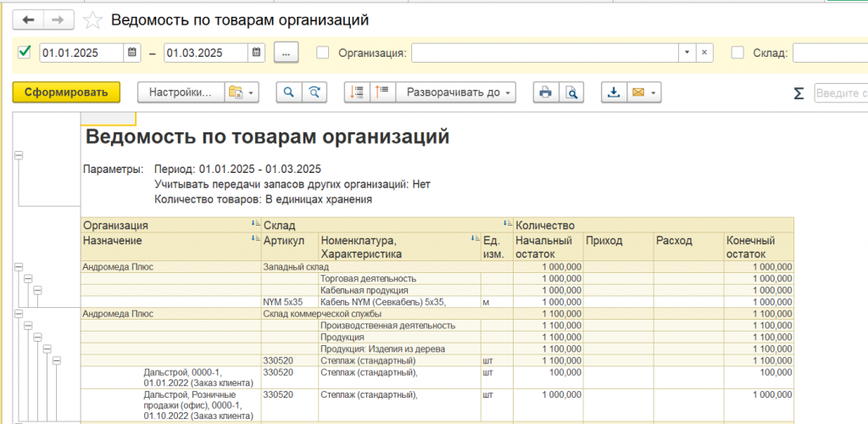
Task: Uncheck the period filter checkbox
Action: [x=25, y=53]
